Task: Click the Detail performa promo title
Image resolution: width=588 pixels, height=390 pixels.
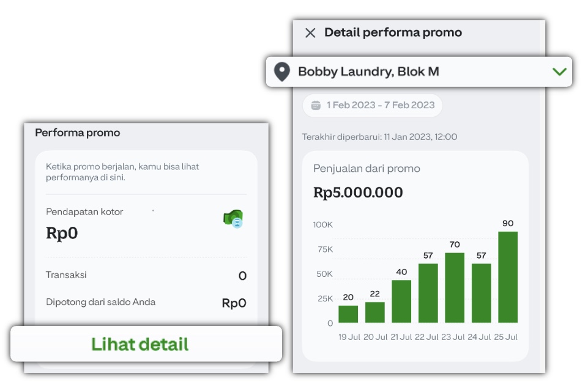Action: [x=393, y=32]
